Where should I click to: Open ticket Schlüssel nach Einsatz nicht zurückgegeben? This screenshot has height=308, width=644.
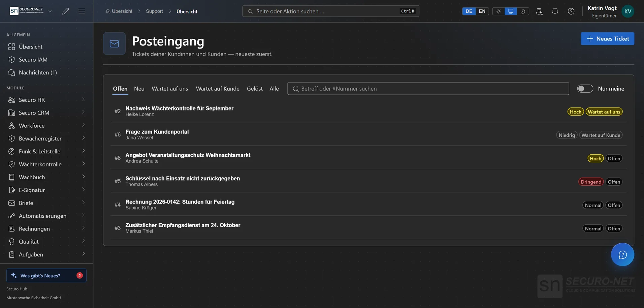tap(368, 181)
